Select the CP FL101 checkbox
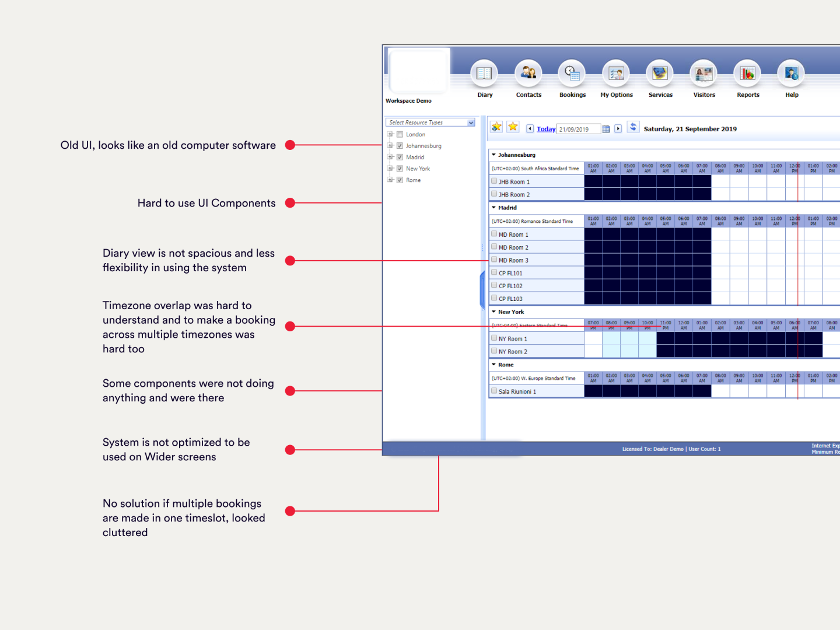This screenshot has width=840, height=630. [x=494, y=272]
